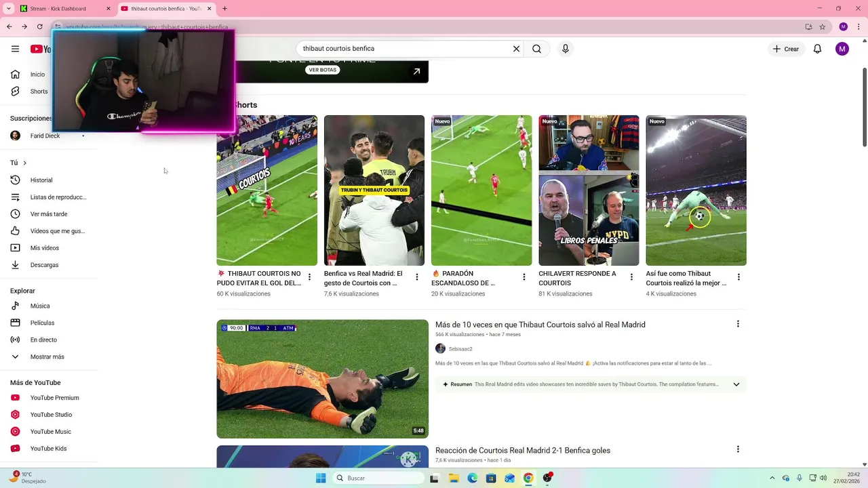The image size is (868, 488).
Task: Open the COURTOIS short thumbnail
Action: (267, 190)
